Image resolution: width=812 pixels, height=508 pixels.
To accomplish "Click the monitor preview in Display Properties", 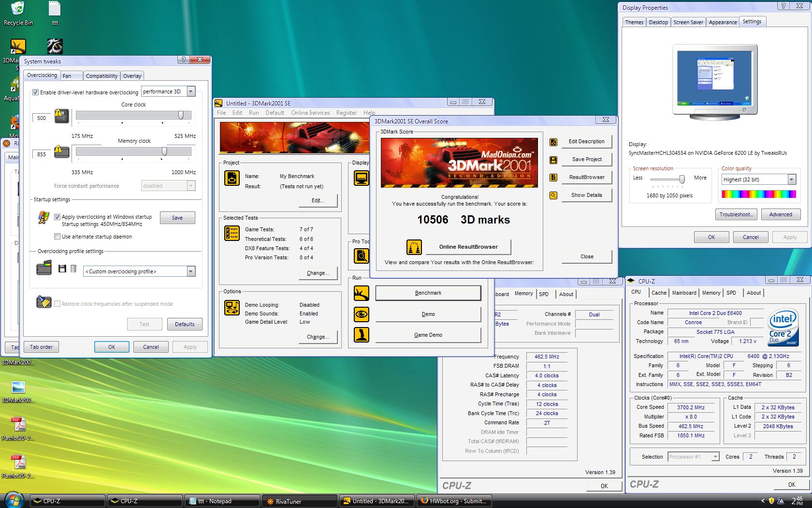I will click(715, 82).
